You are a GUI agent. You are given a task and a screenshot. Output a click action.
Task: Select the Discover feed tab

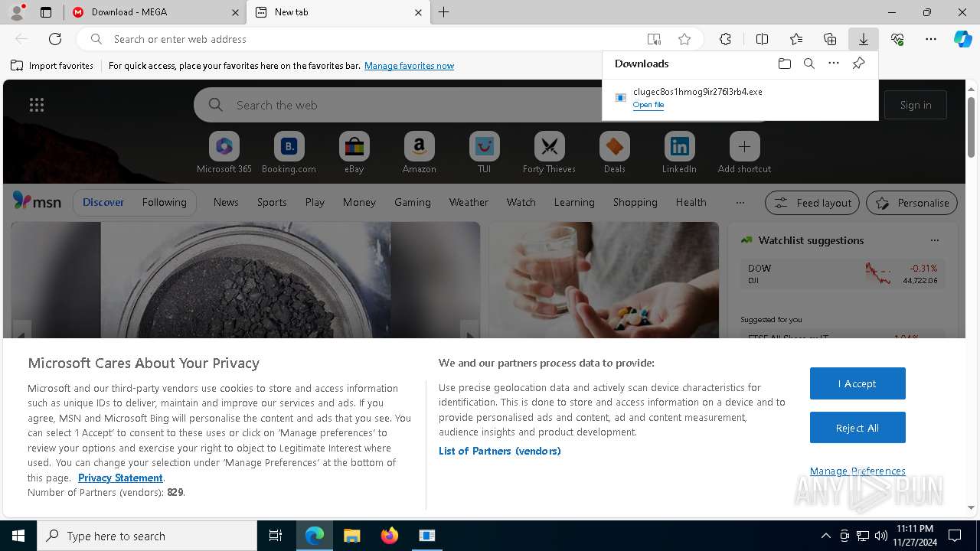click(x=103, y=202)
